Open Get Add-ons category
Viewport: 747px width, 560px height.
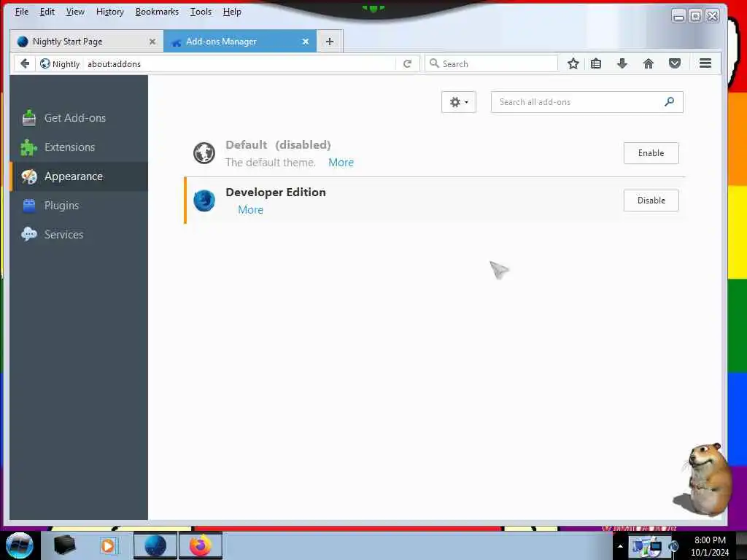[x=79, y=117]
